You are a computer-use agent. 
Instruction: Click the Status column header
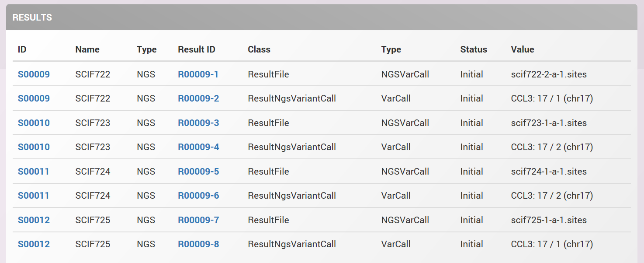[474, 49]
